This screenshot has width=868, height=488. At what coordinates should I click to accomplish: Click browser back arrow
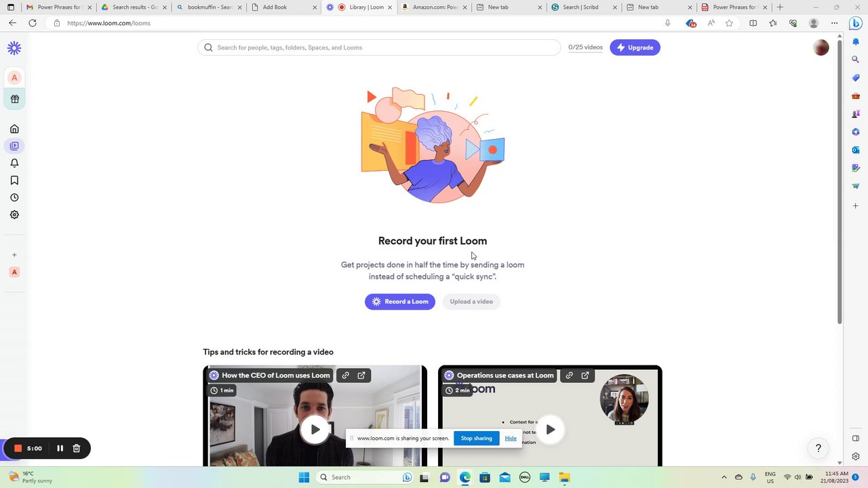click(x=12, y=23)
